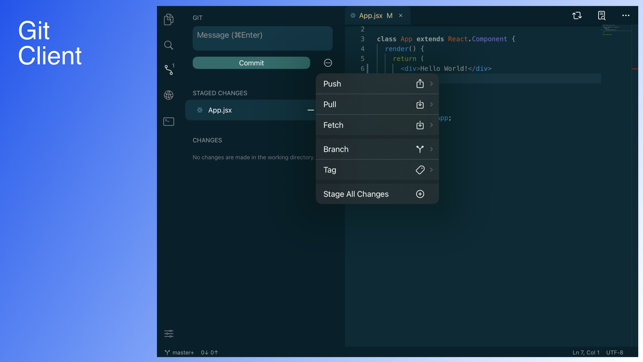
Task: Open the search sidebar icon
Action: pyautogui.click(x=169, y=45)
